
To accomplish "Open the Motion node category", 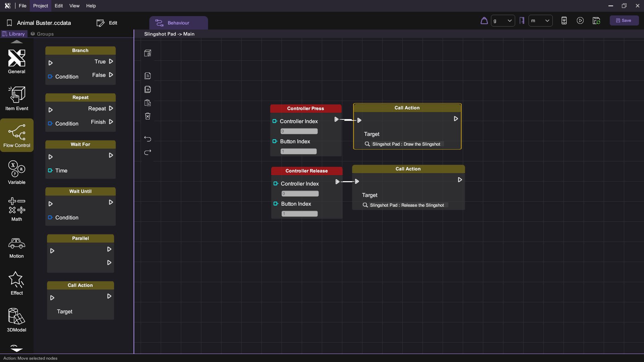I will click(16, 248).
